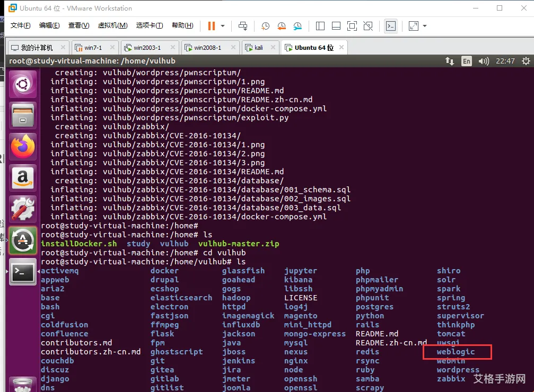
Task: Click the vulhub-master.zip filename
Action: [x=239, y=244]
